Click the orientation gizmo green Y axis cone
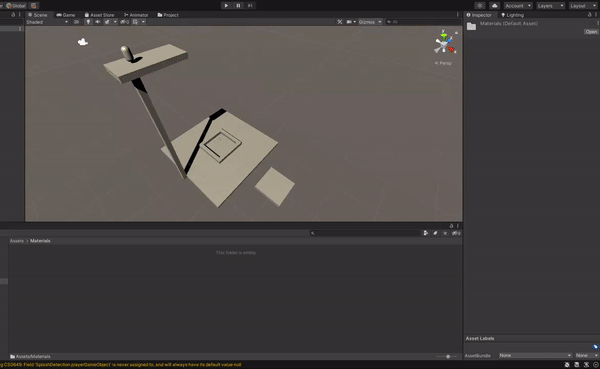Viewport: 600px width, 369px height. pyautogui.click(x=443, y=37)
